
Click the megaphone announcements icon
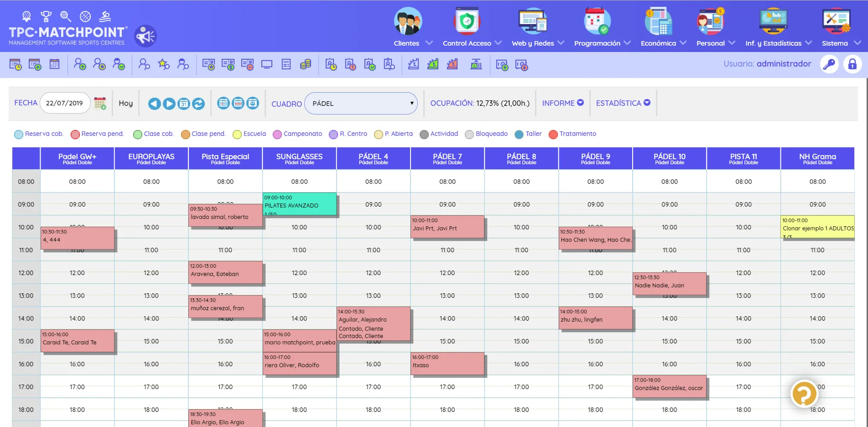point(146,36)
